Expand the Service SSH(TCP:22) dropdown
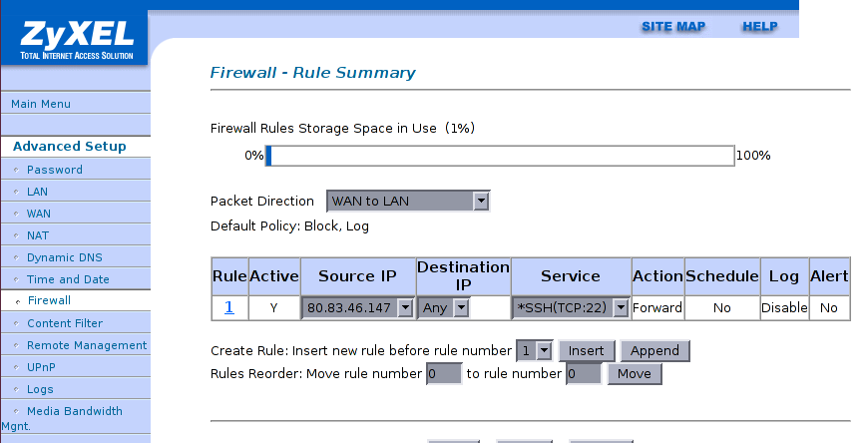 (571, 308)
